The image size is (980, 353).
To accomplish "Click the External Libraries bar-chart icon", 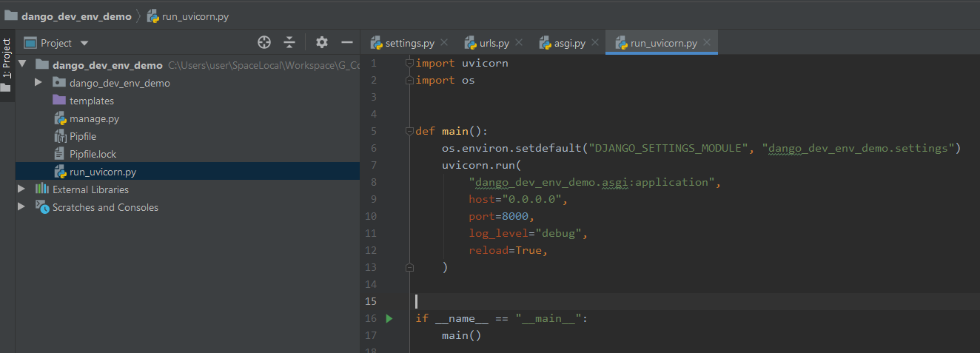I will pos(42,189).
